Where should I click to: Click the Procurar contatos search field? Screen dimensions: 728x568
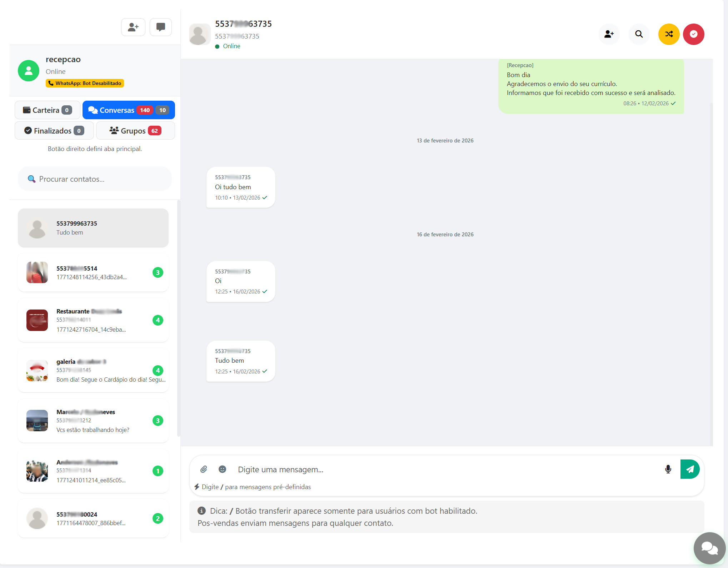tap(94, 179)
